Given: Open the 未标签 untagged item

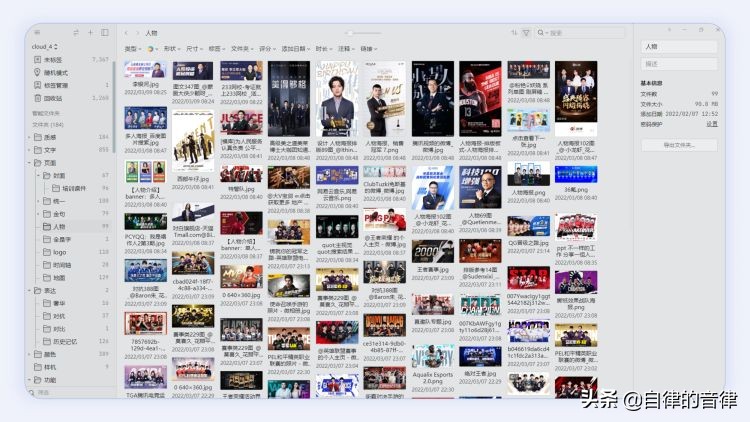Looking at the screenshot, I should coord(54,60).
